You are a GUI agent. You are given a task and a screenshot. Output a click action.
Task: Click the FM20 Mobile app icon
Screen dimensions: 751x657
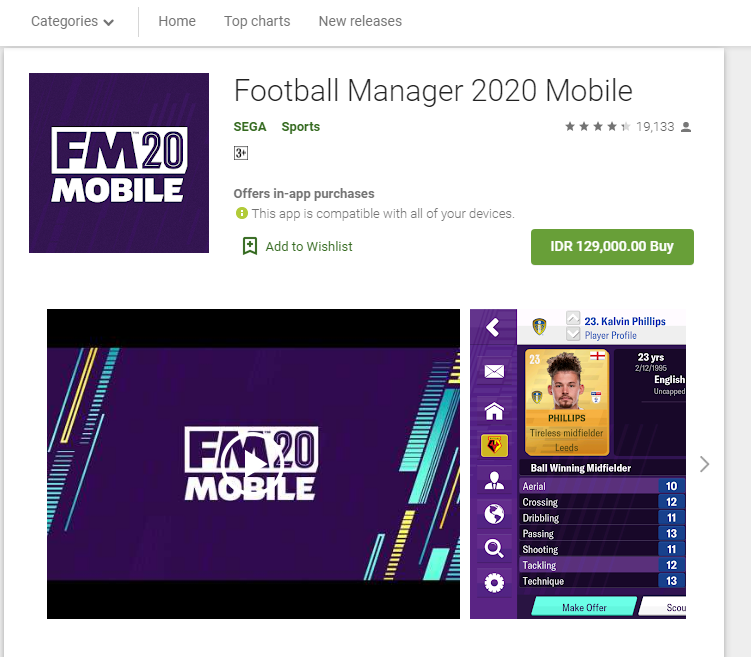(119, 163)
